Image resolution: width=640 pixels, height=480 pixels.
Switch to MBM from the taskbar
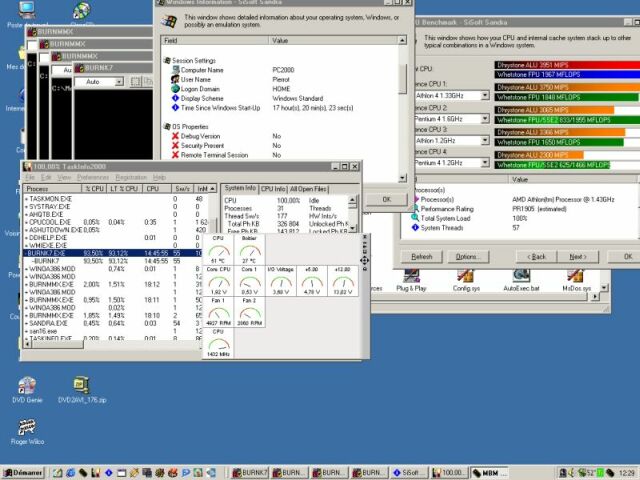(x=490, y=473)
